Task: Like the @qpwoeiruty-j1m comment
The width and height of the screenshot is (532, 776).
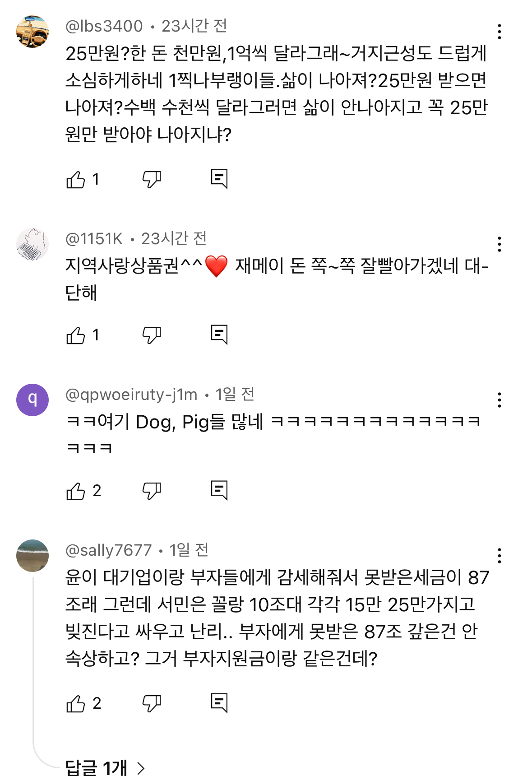Action: (x=76, y=491)
